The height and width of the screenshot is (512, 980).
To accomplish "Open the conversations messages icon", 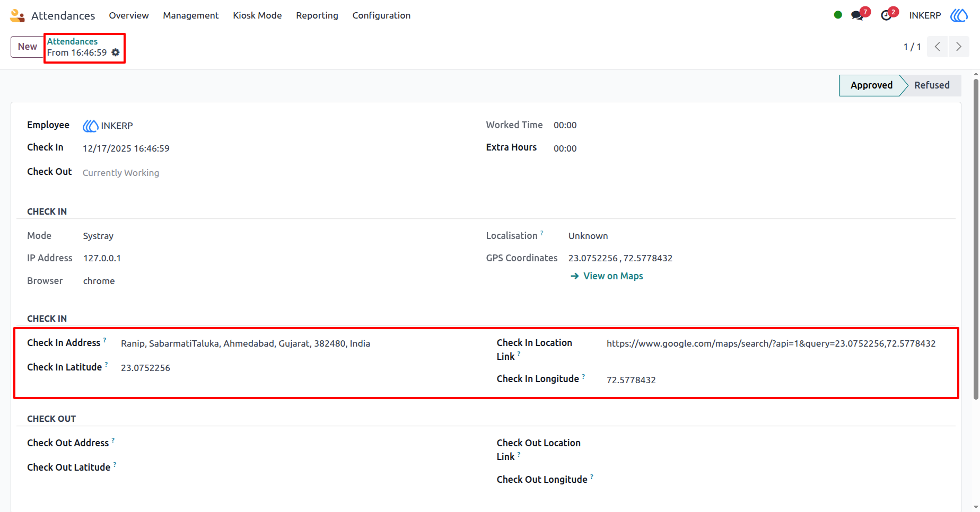I will 857,15.
